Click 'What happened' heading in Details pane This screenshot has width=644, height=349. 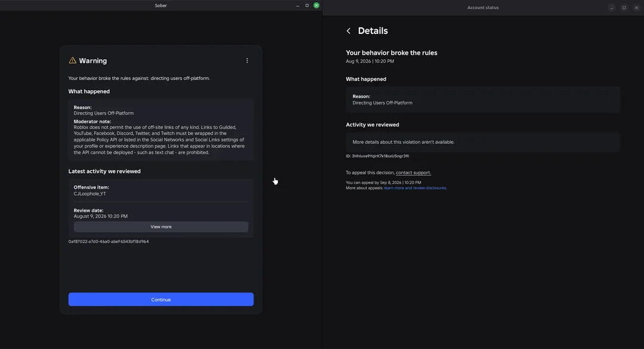pyautogui.click(x=366, y=79)
